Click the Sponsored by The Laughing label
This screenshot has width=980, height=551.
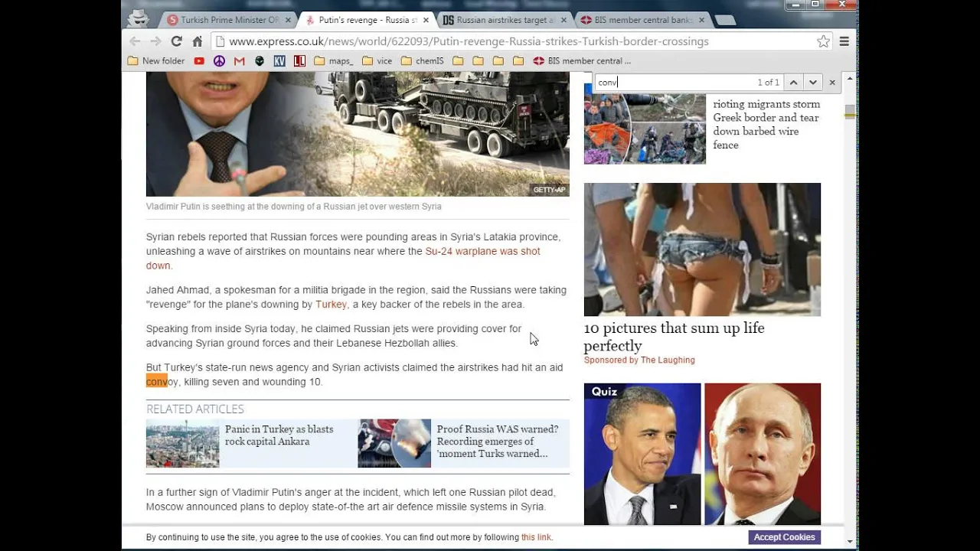tap(639, 360)
